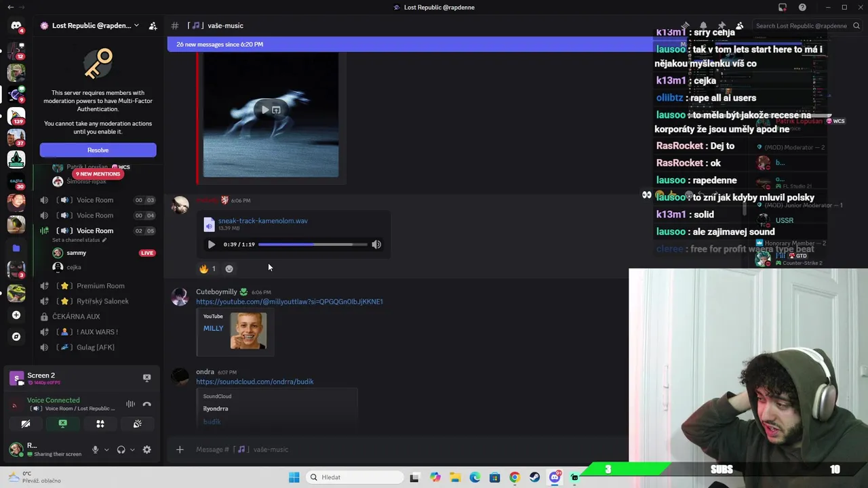Click the username Cuteboymilly
Viewport: 868px width, 488px height.
pos(216,292)
